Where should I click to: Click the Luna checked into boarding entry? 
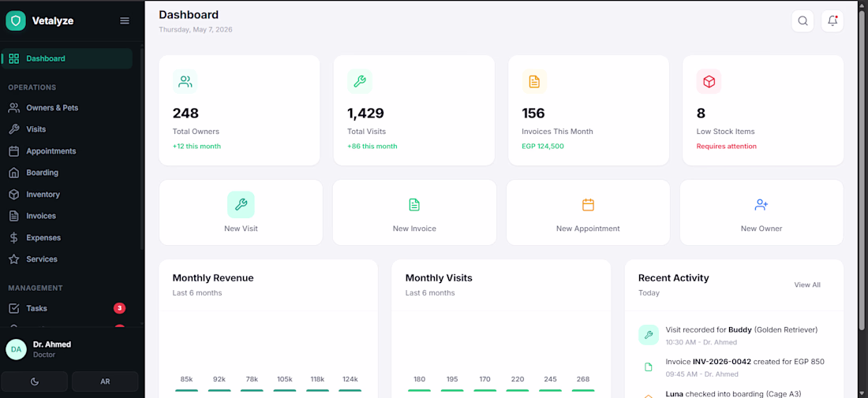734,395
